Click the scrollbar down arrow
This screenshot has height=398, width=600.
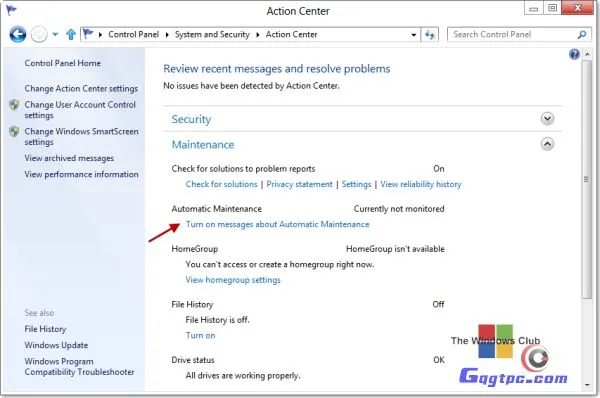click(587, 385)
